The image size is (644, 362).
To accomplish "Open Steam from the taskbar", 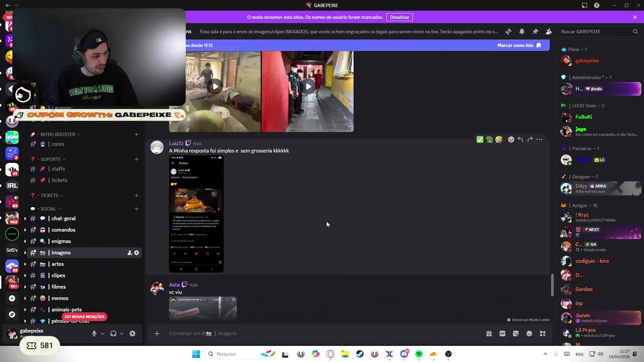I will coord(360,354).
